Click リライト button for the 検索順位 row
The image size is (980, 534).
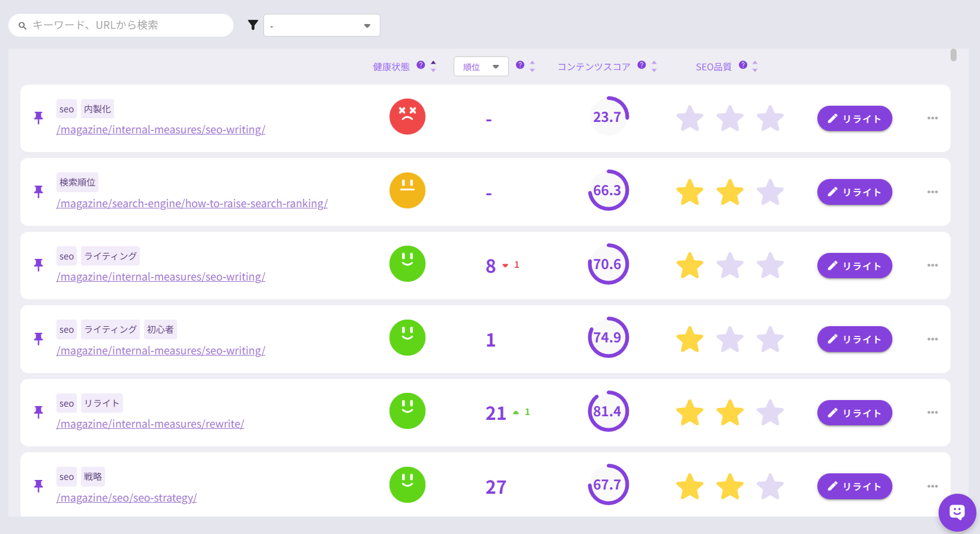point(854,192)
